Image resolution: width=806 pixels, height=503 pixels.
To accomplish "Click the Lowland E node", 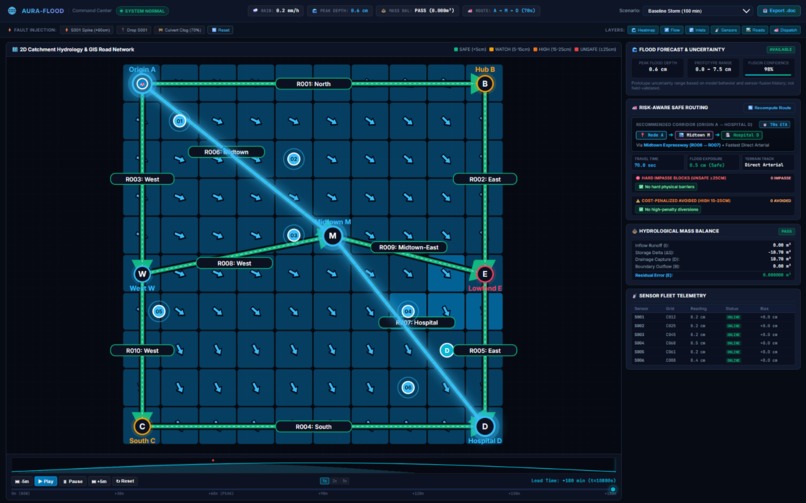I will pyautogui.click(x=485, y=274).
